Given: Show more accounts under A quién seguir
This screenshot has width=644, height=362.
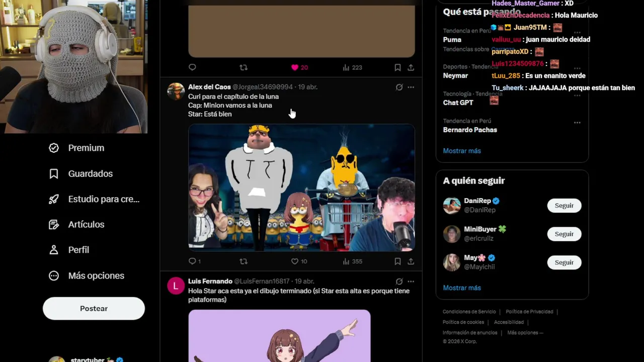Looking at the screenshot, I should (x=462, y=288).
